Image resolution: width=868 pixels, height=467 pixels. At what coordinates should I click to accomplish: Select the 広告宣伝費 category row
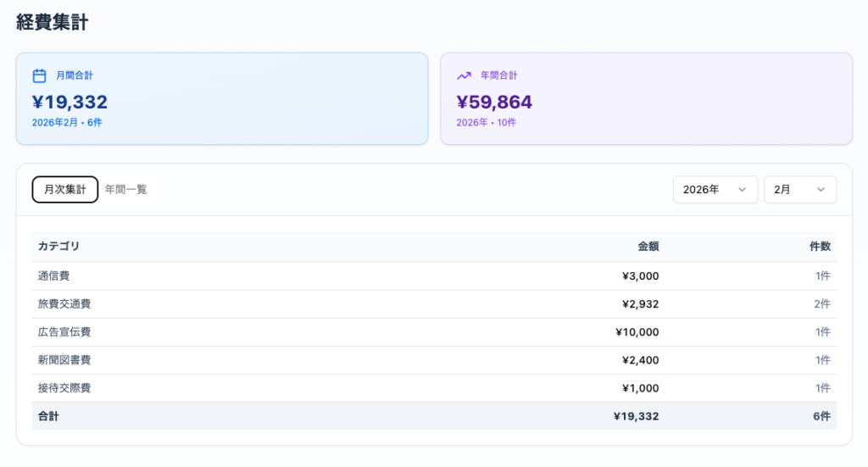coord(64,331)
